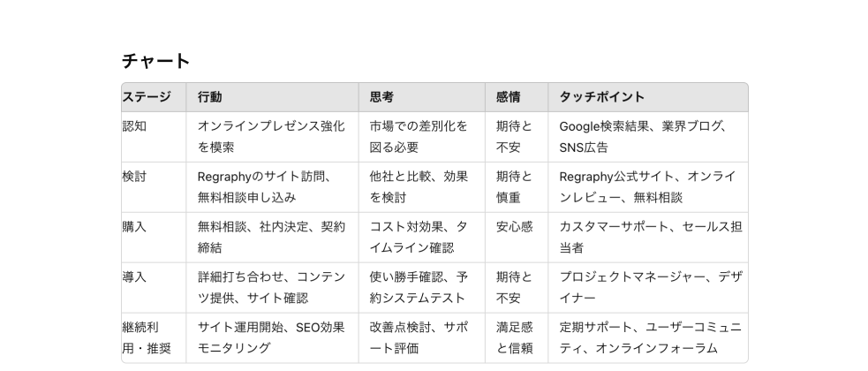
Task: Click the 市場での差別化を図る必要 cell
Action: coord(422,137)
